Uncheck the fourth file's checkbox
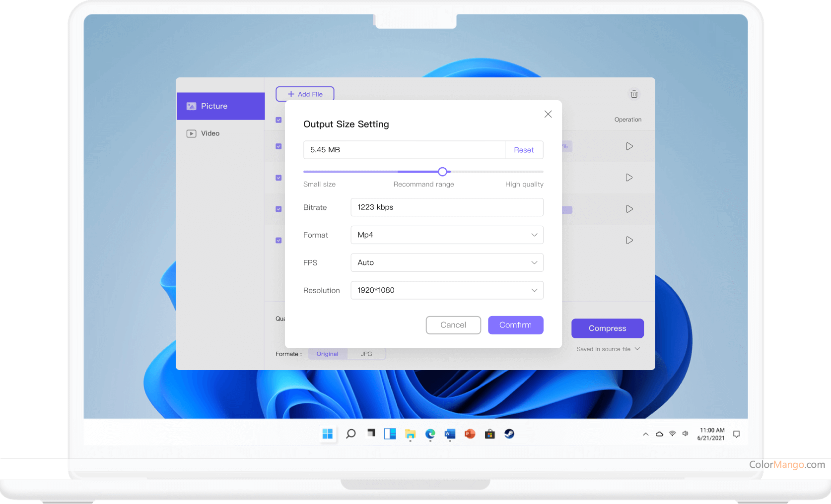The image size is (831, 504). click(x=278, y=240)
